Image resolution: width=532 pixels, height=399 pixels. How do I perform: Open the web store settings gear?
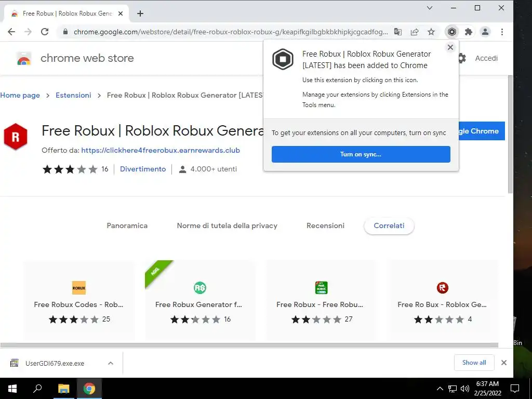pos(462,58)
